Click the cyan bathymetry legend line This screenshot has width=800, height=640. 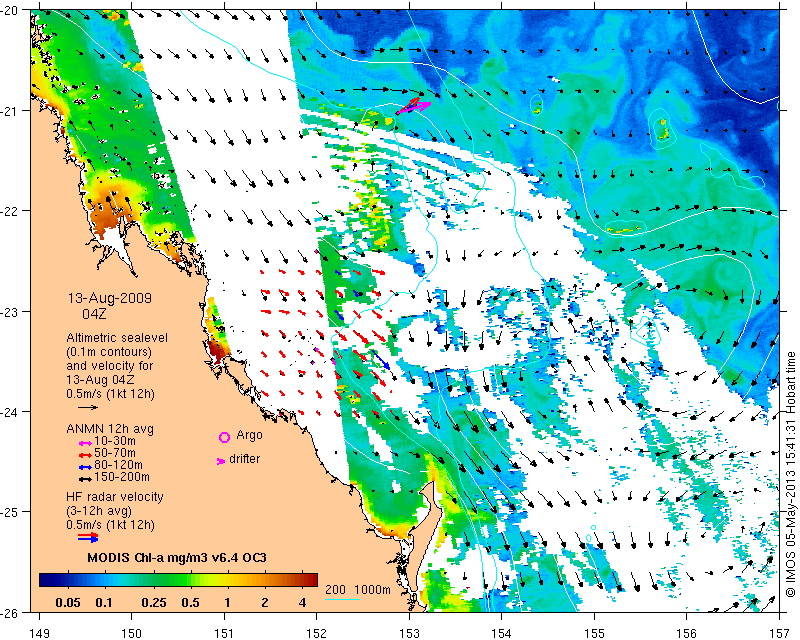point(342,599)
